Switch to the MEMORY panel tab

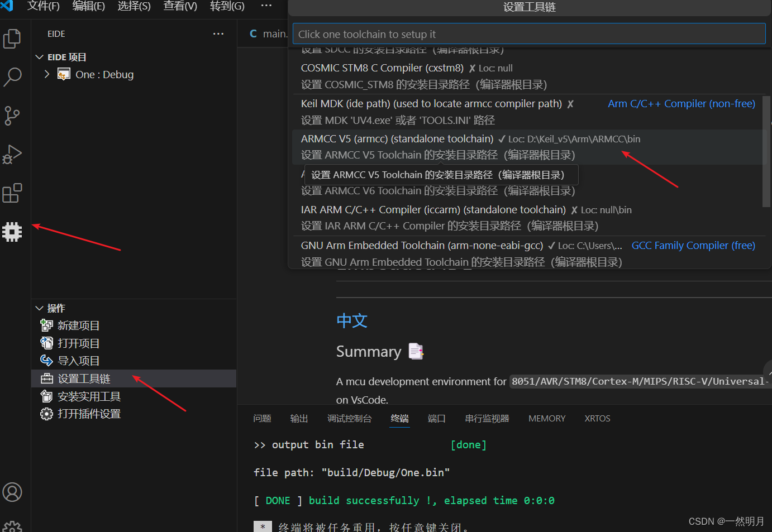point(547,418)
